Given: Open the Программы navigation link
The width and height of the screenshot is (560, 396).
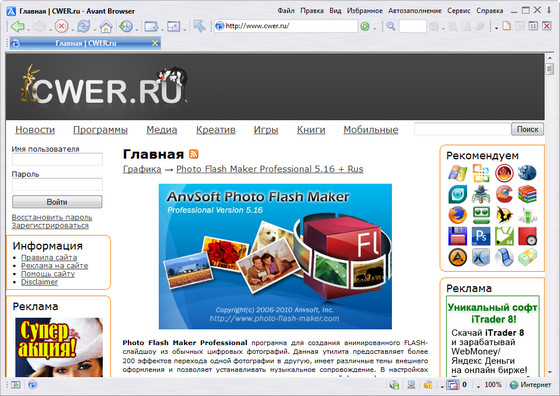Looking at the screenshot, I should coord(100,130).
